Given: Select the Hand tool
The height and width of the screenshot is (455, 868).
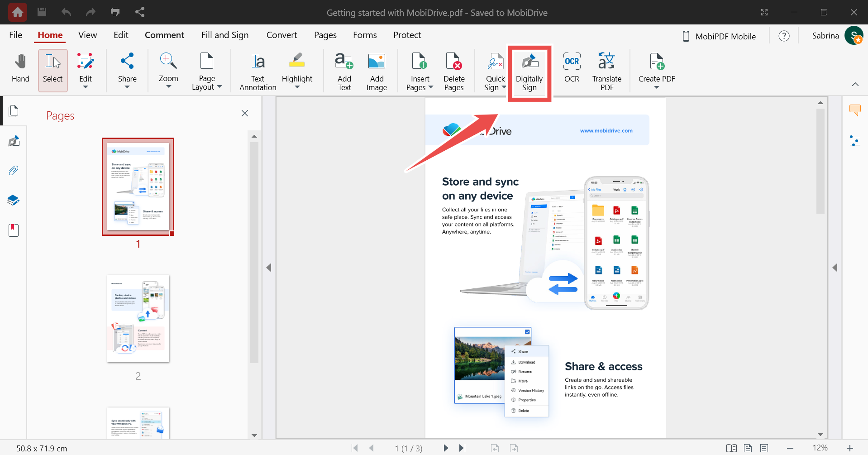Looking at the screenshot, I should [20, 68].
